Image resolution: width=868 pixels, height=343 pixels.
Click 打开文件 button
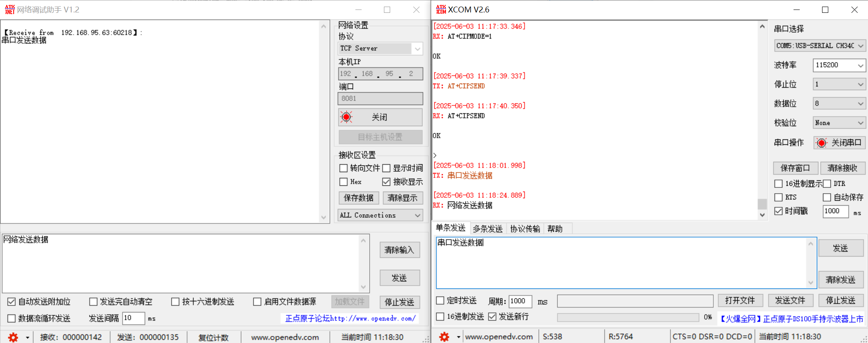coord(740,300)
